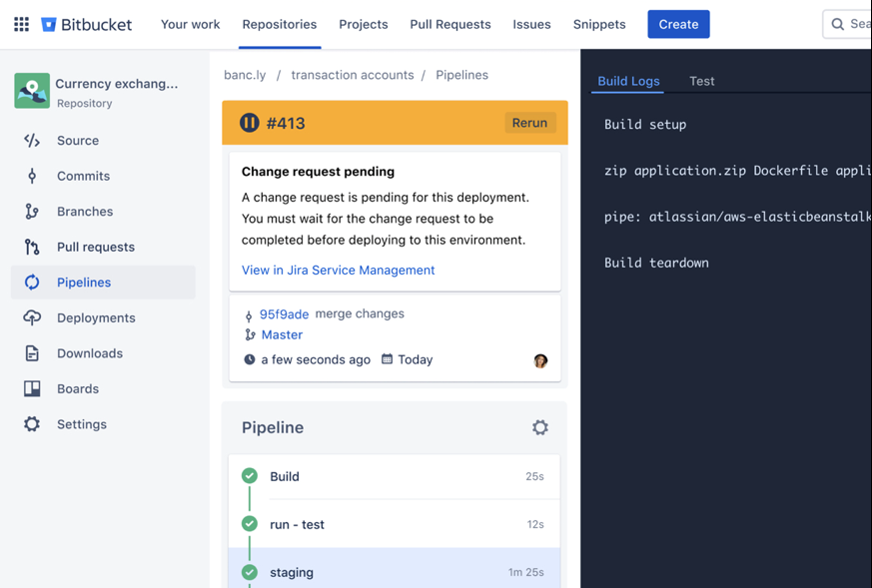Click the Currency exchange repository name

coord(117,84)
